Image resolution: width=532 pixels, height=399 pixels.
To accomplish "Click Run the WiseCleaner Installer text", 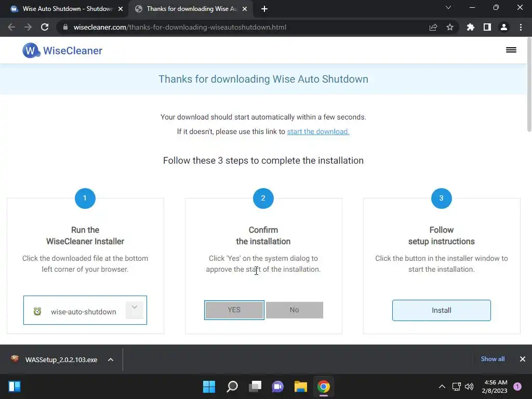I will 85,235.
